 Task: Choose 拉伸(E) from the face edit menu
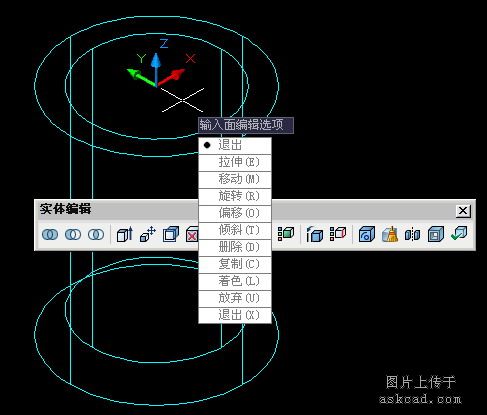[x=235, y=163]
